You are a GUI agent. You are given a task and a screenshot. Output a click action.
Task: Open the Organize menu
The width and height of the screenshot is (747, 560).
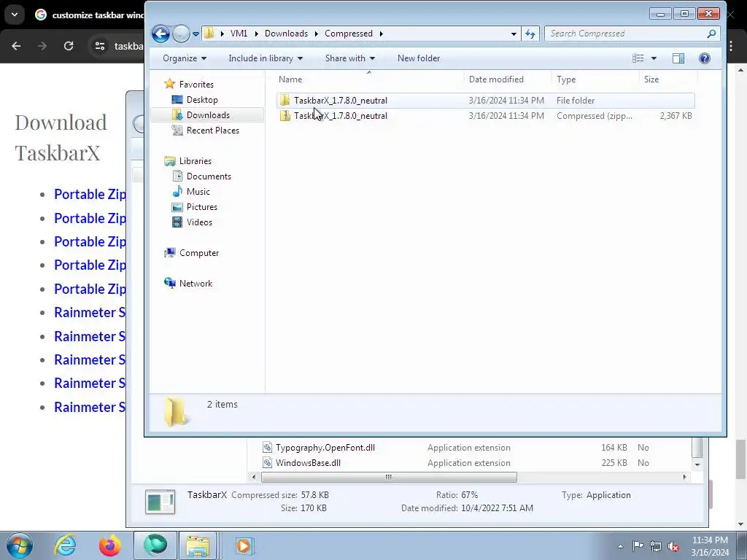pyautogui.click(x=185, y=58)
